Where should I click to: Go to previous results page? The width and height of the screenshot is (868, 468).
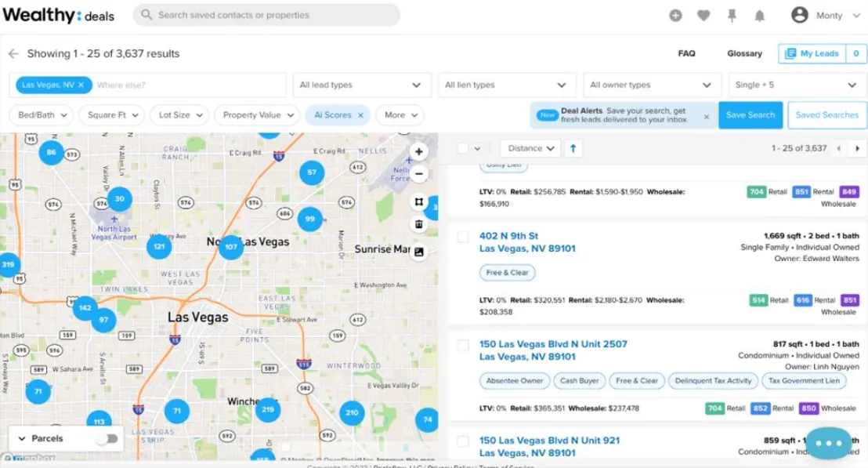click(x=839, y=148)
